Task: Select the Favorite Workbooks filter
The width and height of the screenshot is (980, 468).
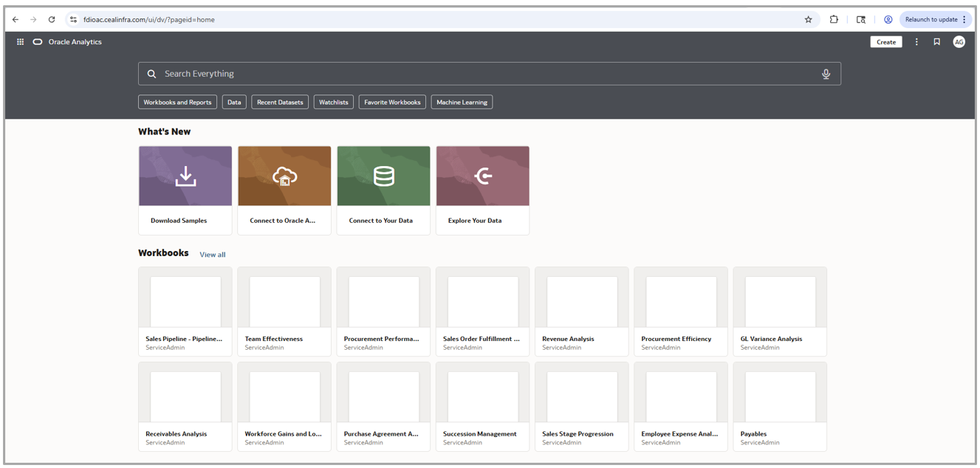Action: tap(392, 103)
